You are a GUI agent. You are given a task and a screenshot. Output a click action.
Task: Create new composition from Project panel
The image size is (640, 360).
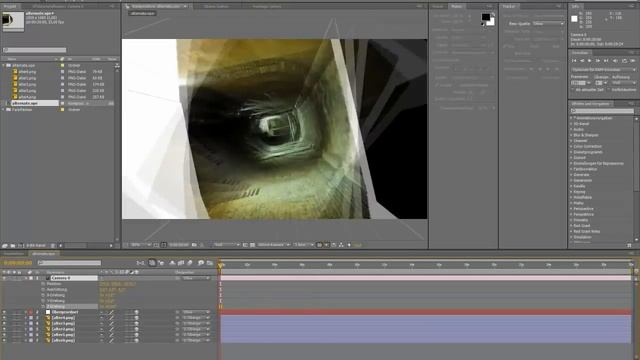[x=20, y=246]
